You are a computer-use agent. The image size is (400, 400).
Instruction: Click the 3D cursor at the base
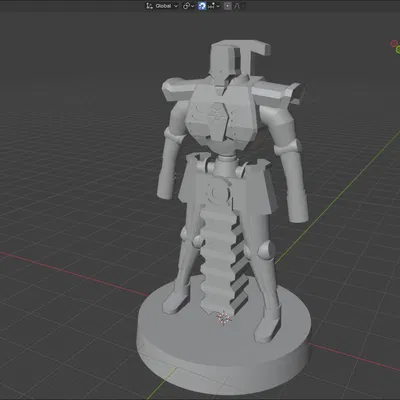224,318
